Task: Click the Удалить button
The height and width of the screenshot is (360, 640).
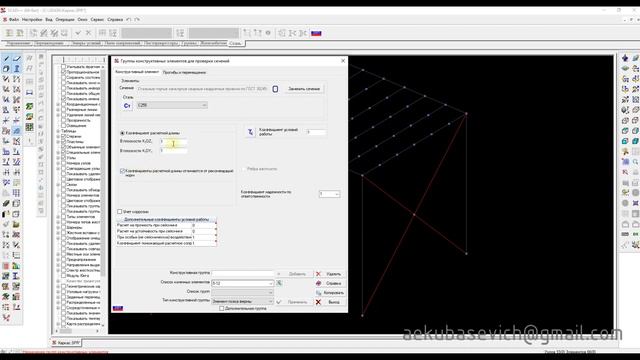Action: (x=329, y=274)
